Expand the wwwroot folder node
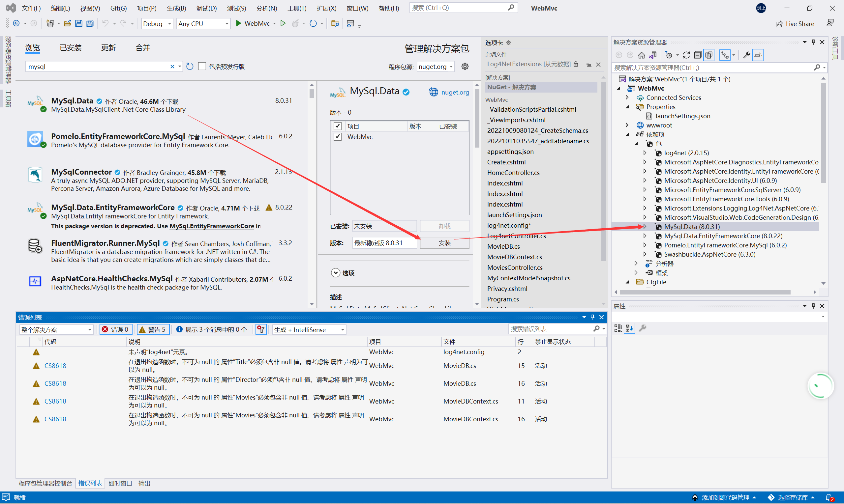844x504 pixels. click(x=627, y=125)
